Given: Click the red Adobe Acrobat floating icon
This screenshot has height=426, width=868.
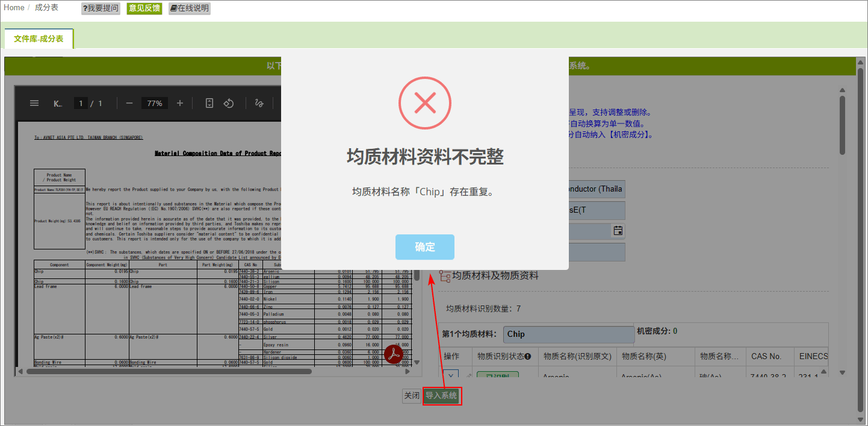Looking at the screenshot, I should (x=394, y=354).
